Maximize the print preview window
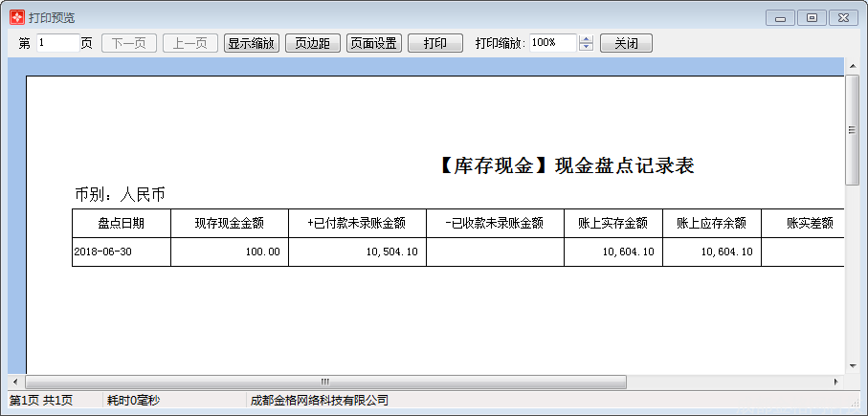 [x=812, y=17]
